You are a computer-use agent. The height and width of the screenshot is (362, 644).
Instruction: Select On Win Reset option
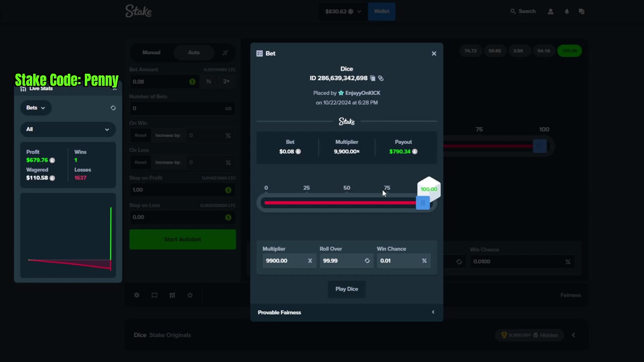(x=140, y=135)
